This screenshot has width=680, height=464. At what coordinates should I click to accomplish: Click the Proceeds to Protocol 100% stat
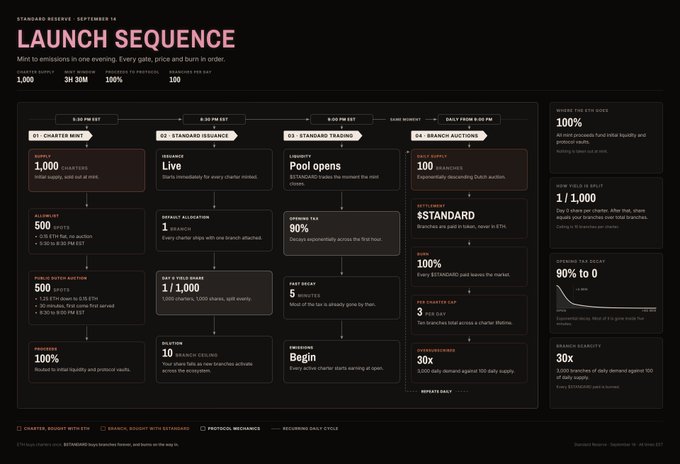click(x=114, y=80)
